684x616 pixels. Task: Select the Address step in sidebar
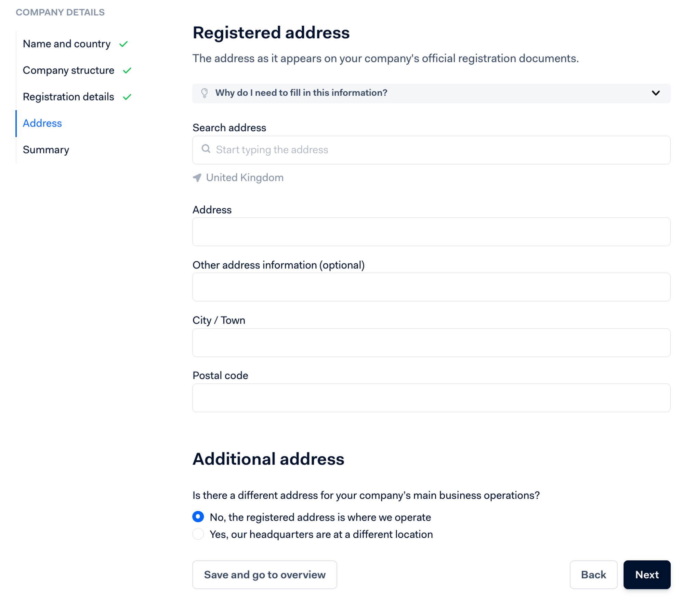(42, 123)
